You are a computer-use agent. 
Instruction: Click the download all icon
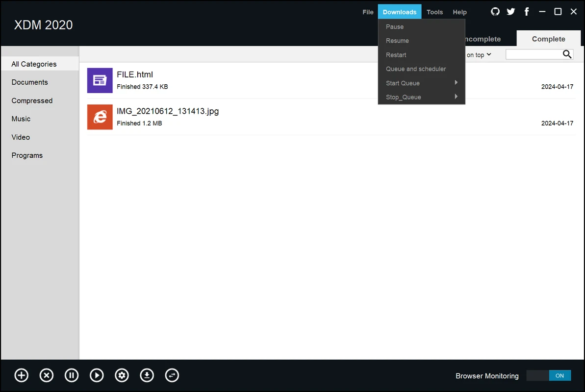point(147,375)
